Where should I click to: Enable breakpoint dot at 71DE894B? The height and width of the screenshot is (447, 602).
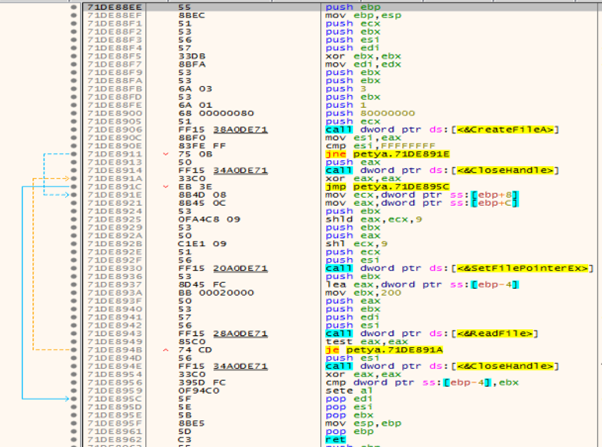pos(74,350)
